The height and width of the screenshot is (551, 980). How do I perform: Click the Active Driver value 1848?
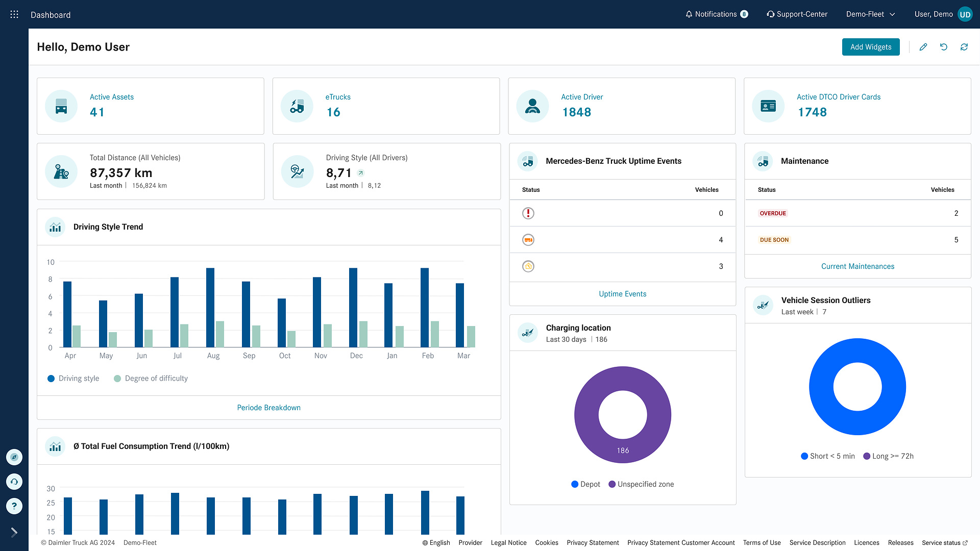click(x=577, y=112)
